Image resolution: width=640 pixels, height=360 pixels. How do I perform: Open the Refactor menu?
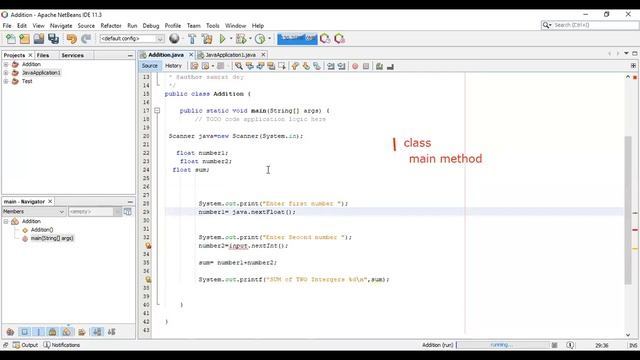coord(111,25)
